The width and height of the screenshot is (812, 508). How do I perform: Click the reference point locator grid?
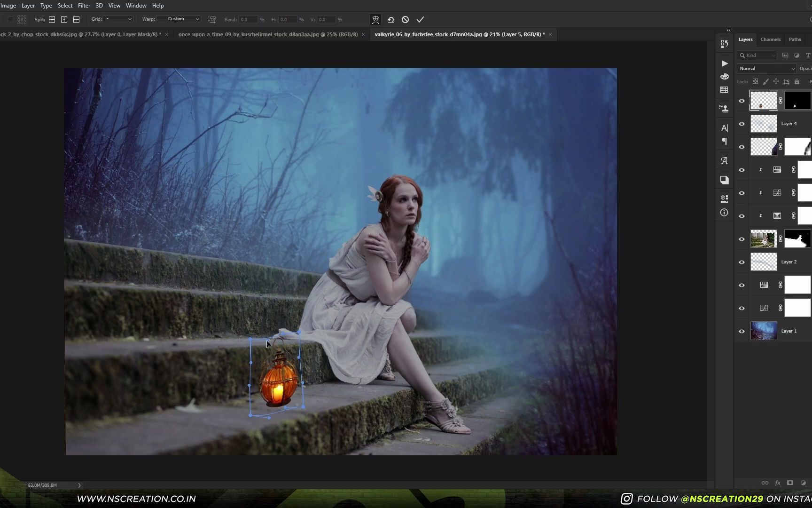click(x=22, y=19)
